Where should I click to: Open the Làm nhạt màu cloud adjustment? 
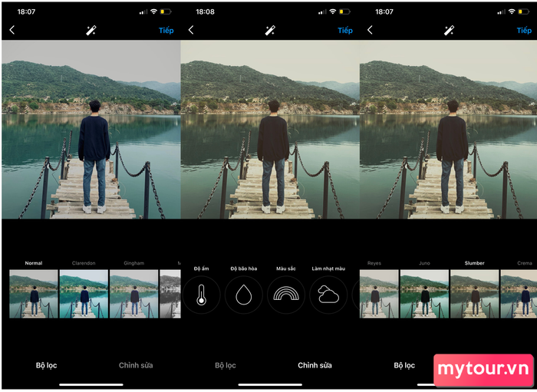[x=328, y=295]
